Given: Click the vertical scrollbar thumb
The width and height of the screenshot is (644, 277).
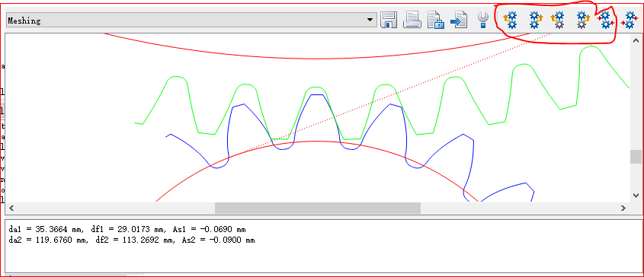Looking at the screenshot, I should (x=636, y=157).
